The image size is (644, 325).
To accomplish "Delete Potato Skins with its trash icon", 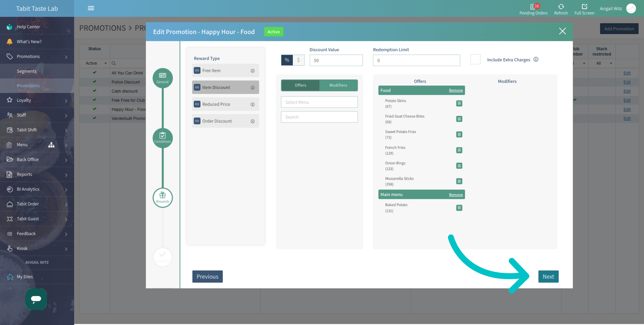I will click(x=459, y=103).
